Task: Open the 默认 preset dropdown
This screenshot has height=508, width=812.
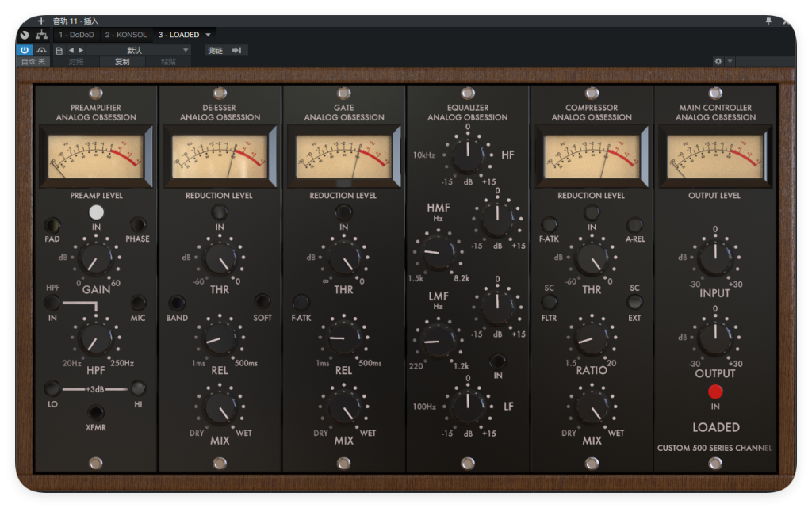Action: [139, 50]
